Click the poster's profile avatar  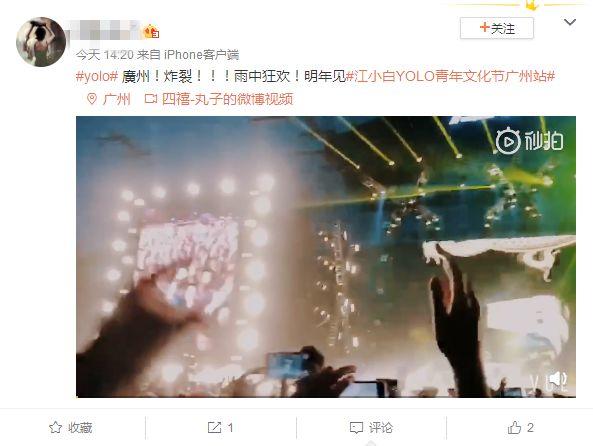coord(41,42)
